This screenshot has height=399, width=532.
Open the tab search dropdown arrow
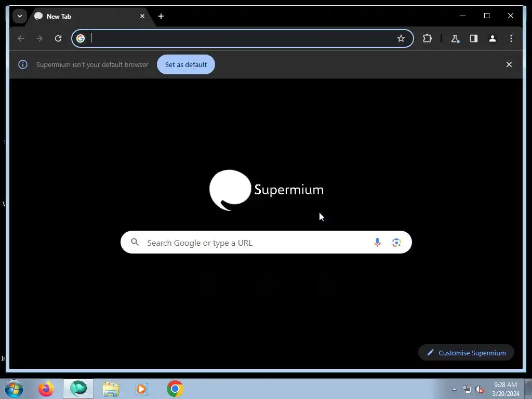click(20, 16)
